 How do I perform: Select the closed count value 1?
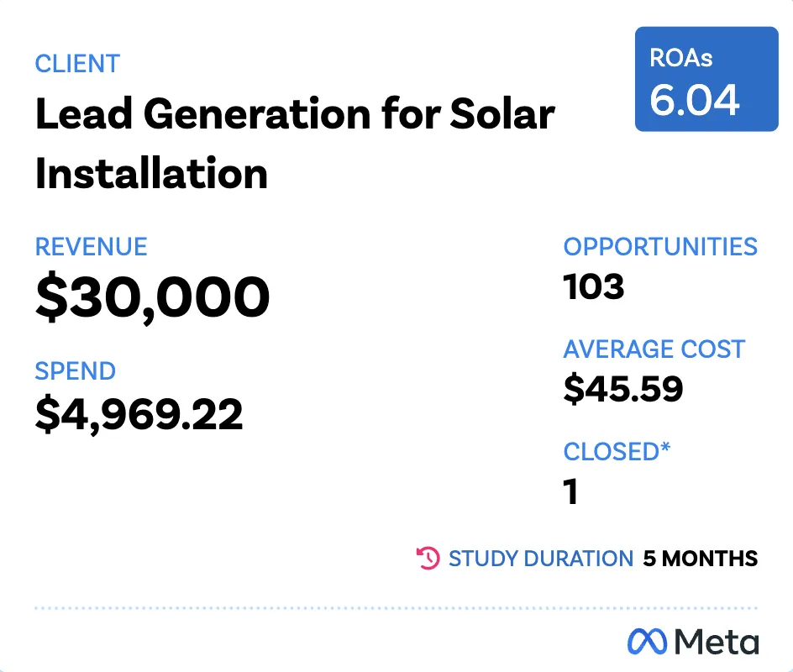click(x=571, y=492)
